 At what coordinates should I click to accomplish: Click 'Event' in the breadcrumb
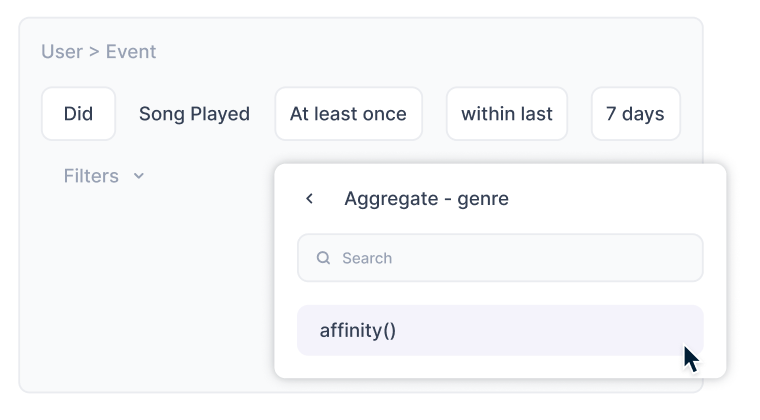[131, 52]
